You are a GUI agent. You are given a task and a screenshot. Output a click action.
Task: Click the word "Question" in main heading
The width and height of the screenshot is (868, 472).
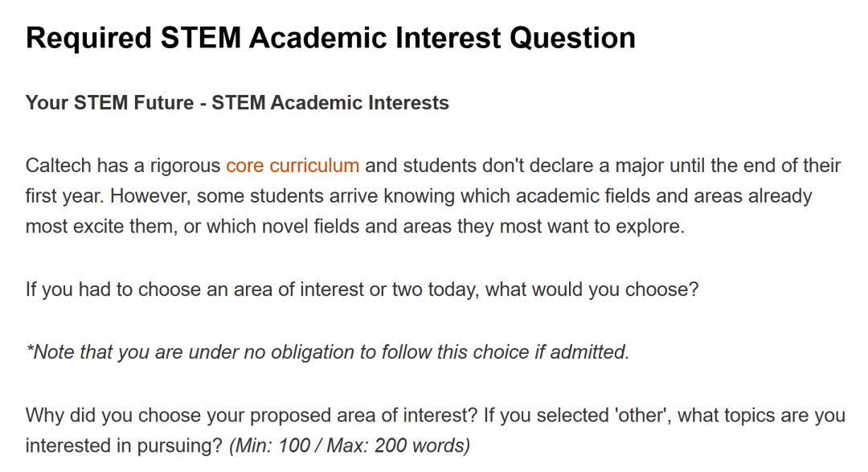pyautogui.click(x=572, y=38)
